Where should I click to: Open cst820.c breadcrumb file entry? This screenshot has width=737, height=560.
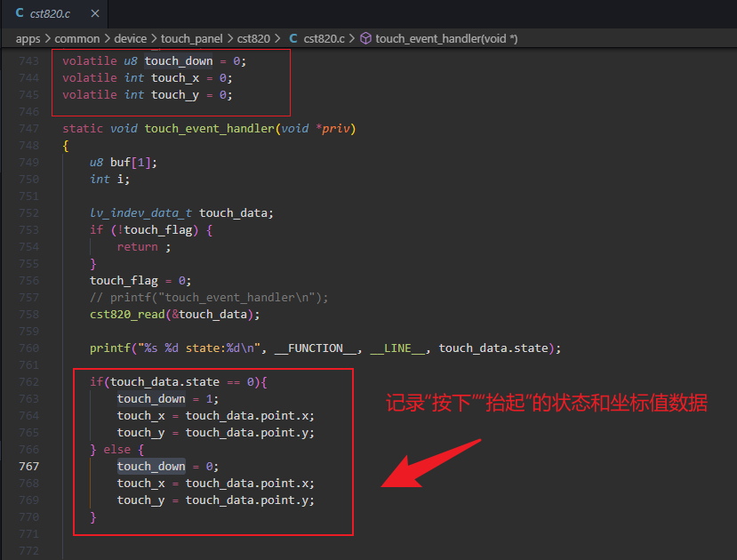click(x=324, y=38)
